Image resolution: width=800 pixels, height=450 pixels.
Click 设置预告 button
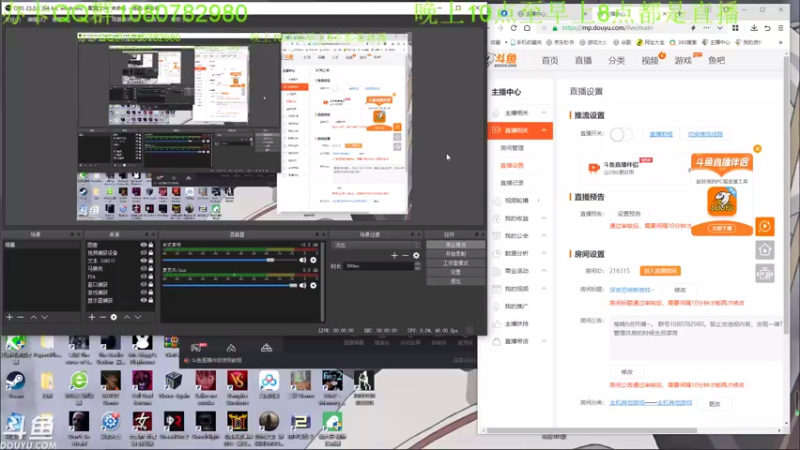pyautogui.click(x=629, y=214)
